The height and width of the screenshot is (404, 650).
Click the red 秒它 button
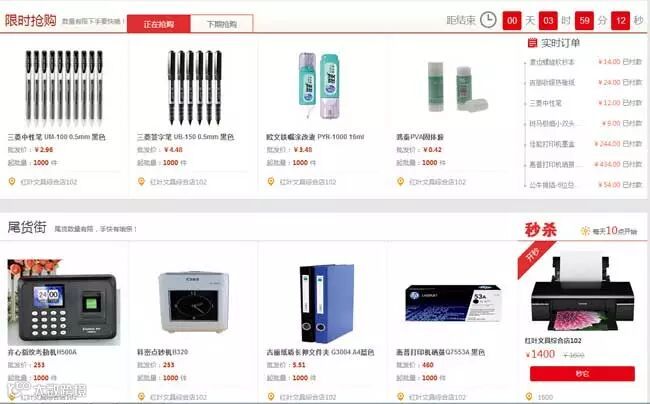click(x=582, y=373)
